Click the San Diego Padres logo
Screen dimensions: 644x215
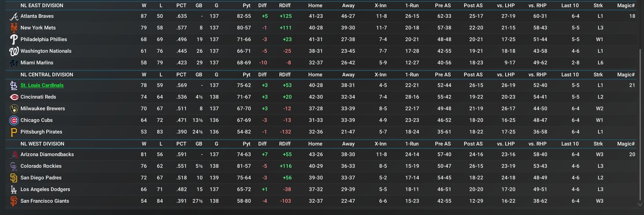(14, 178)
